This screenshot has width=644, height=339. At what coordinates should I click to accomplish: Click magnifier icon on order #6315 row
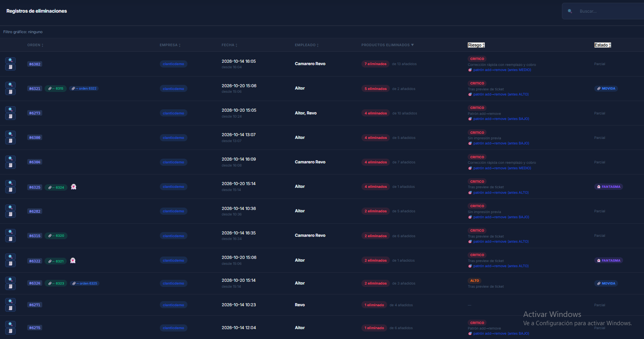pyautogui.click(x=10, y=232)
